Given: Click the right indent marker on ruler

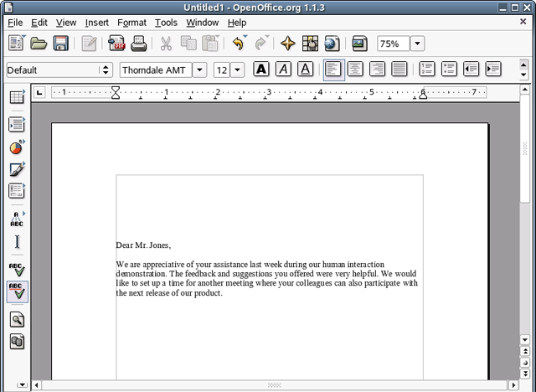Looking at the screenshot, I should (423, 95).
